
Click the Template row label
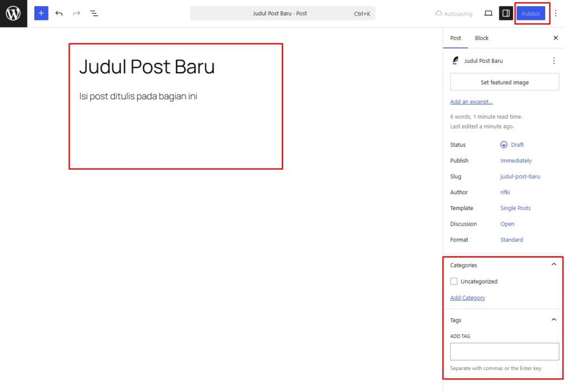461,208
